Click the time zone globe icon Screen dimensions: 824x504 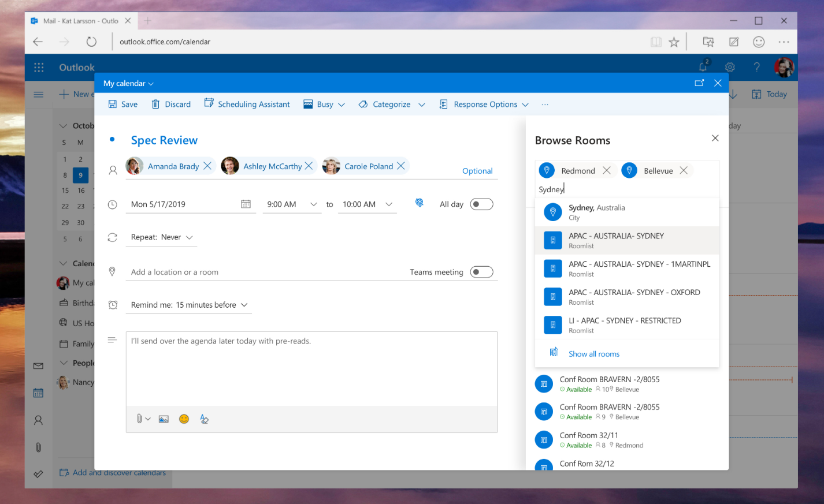tap(420, 204)
